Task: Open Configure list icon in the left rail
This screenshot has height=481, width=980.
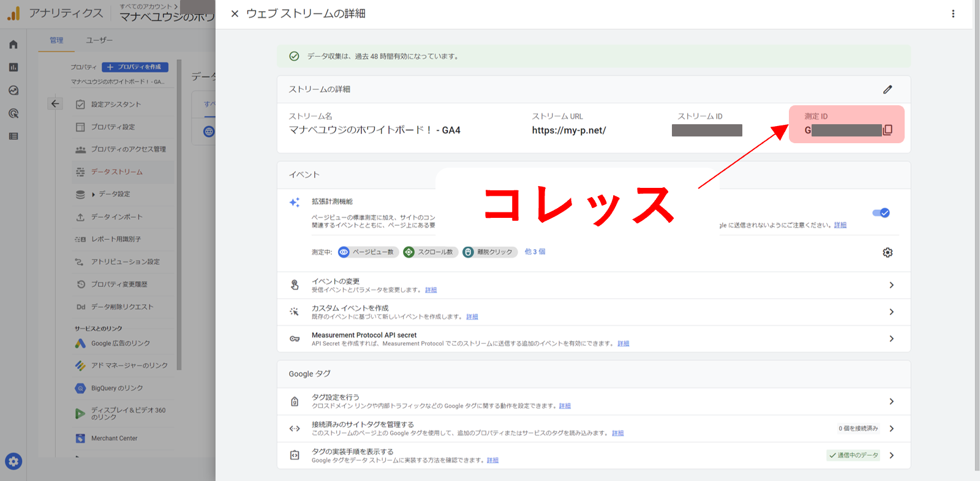Action: pyautogui.click(x=13, y=136)
